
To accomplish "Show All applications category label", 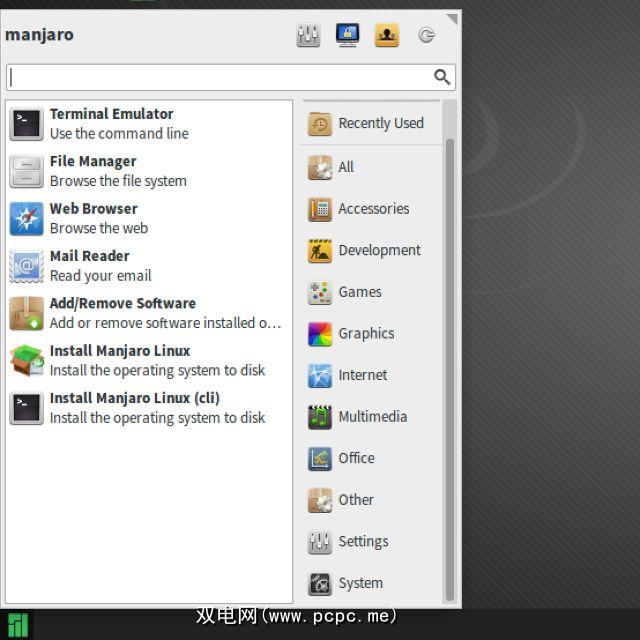I will tap(346, 167).
